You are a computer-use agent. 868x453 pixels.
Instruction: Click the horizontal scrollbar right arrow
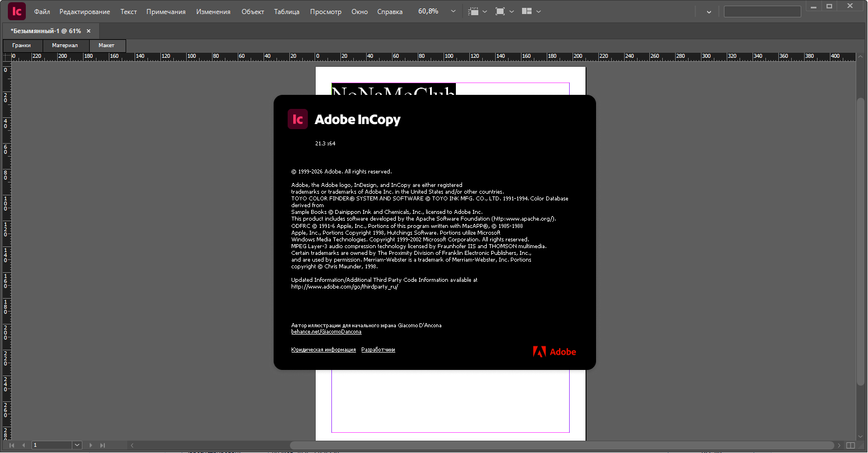839,445
